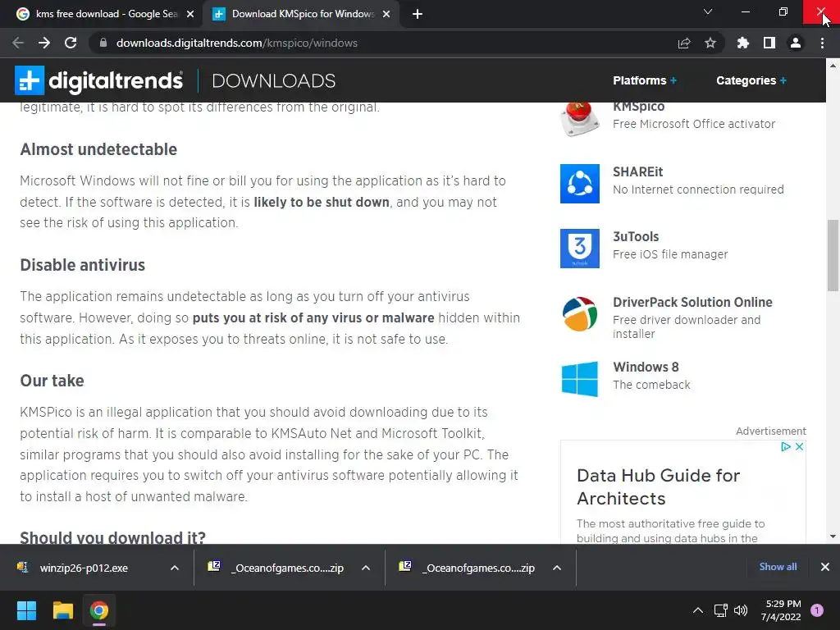The height and width of the screenshot is (630, 840).
Task: Click the KMSpico red button icon
Action: pos(580,118)
